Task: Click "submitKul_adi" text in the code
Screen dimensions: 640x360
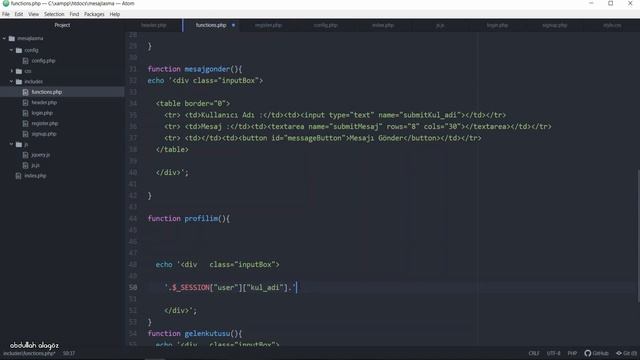Action: (x=430, y=115)
